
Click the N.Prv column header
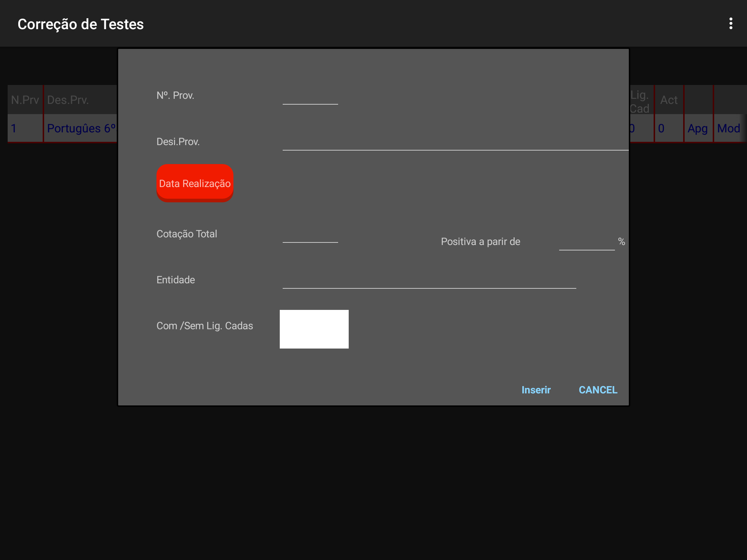tap(25, 100)
